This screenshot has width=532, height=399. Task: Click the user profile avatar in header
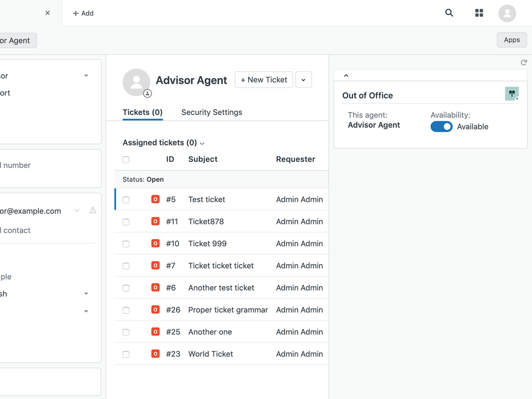click(x=507, y=13)
